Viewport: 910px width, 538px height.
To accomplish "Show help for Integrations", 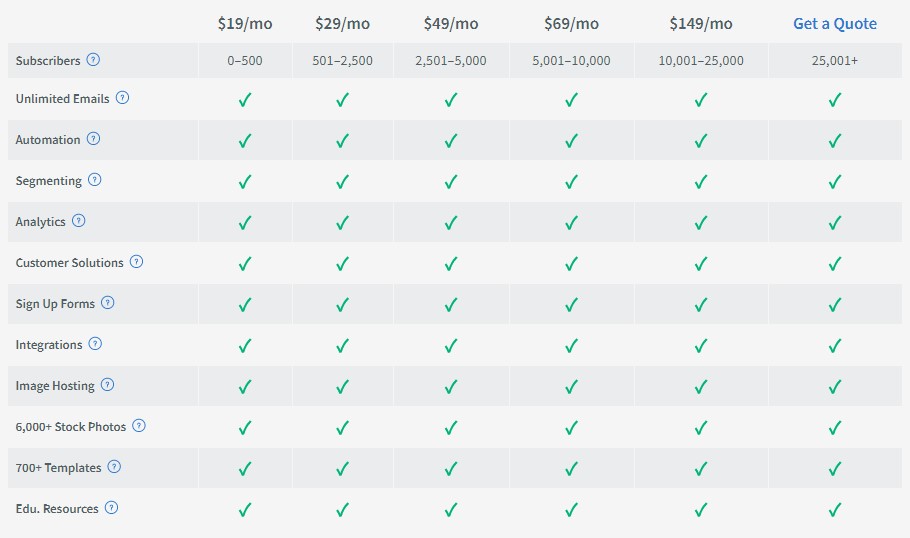I will coord(95,344).
